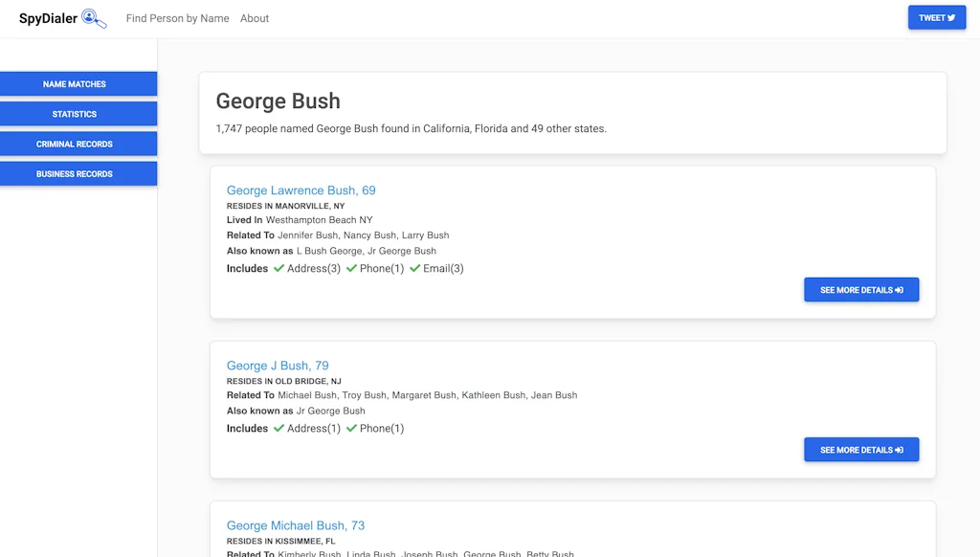Open Find Person by Name page
Image resolution: width=980 pixels, height=557 pixels.
[177, 18]
